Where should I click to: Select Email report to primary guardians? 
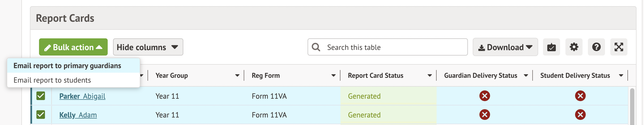67,66
